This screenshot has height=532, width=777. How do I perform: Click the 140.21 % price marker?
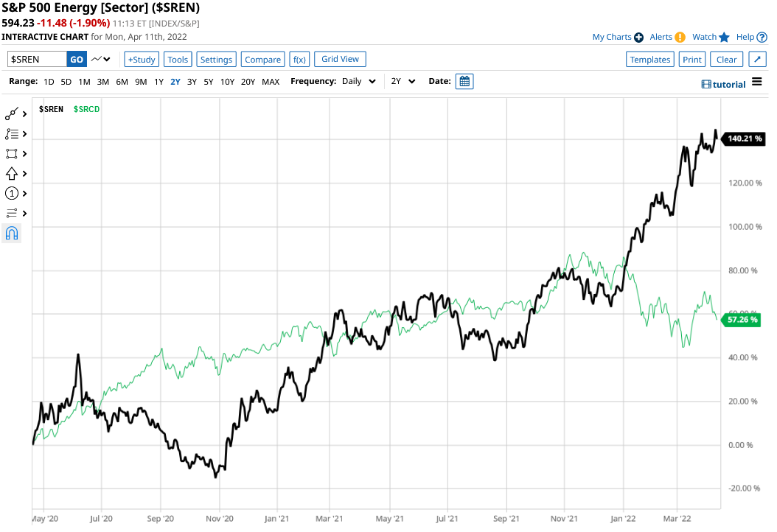(743, 139)
